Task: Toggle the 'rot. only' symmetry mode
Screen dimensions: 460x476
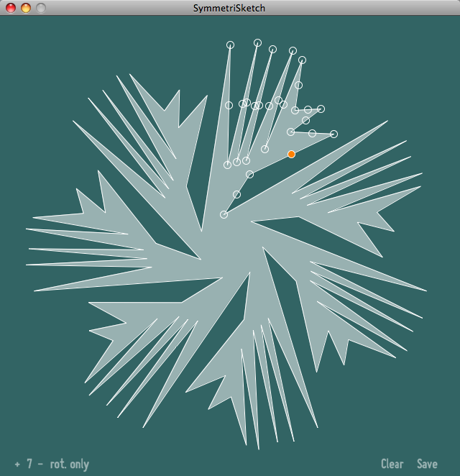Action: [70, 464]
